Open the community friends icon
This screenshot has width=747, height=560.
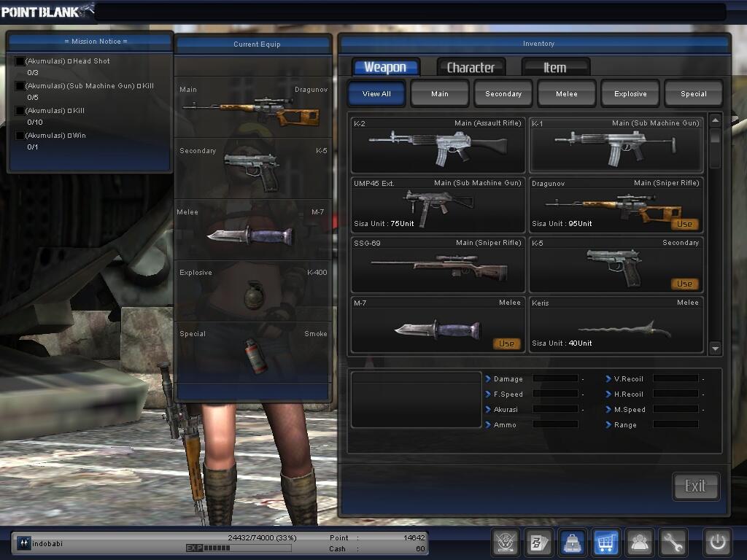coord(639,542)
